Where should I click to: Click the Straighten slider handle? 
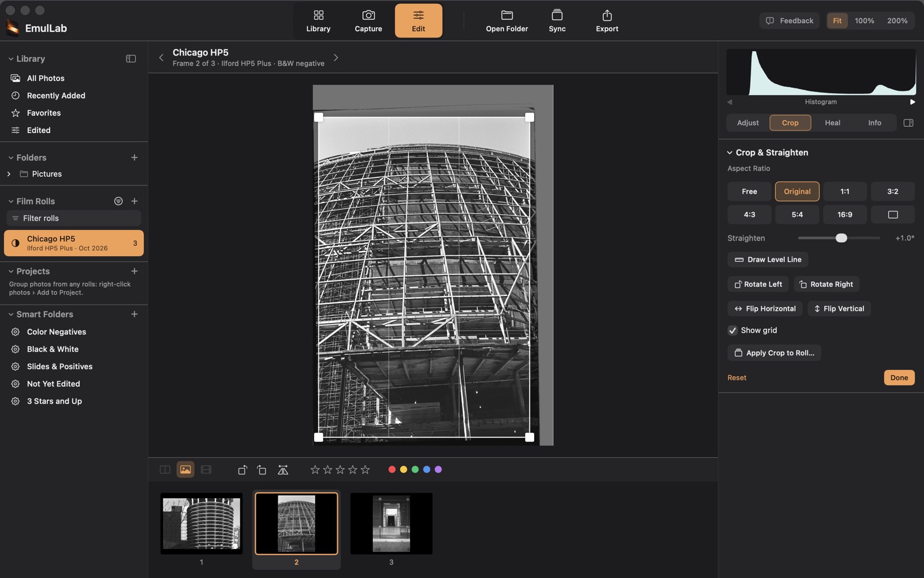(x=841, y=238)
